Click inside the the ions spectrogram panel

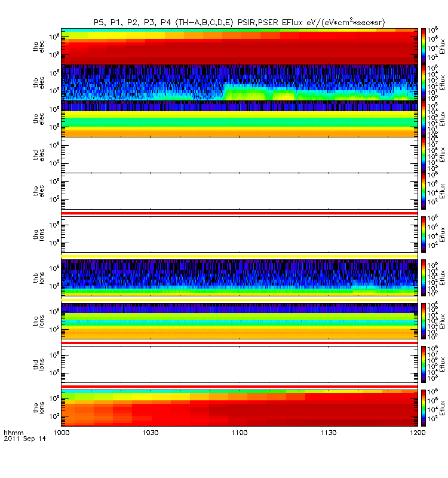pos(240,408)
